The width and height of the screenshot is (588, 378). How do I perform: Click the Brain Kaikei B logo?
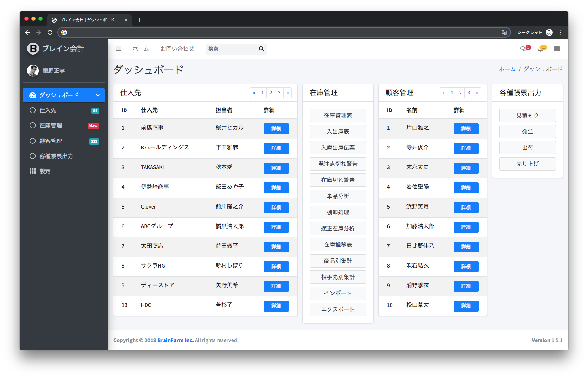click(x=33, y=49)
